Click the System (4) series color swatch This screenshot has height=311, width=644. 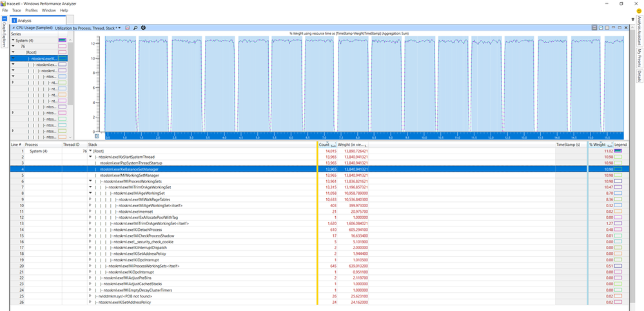coord(63,40)
